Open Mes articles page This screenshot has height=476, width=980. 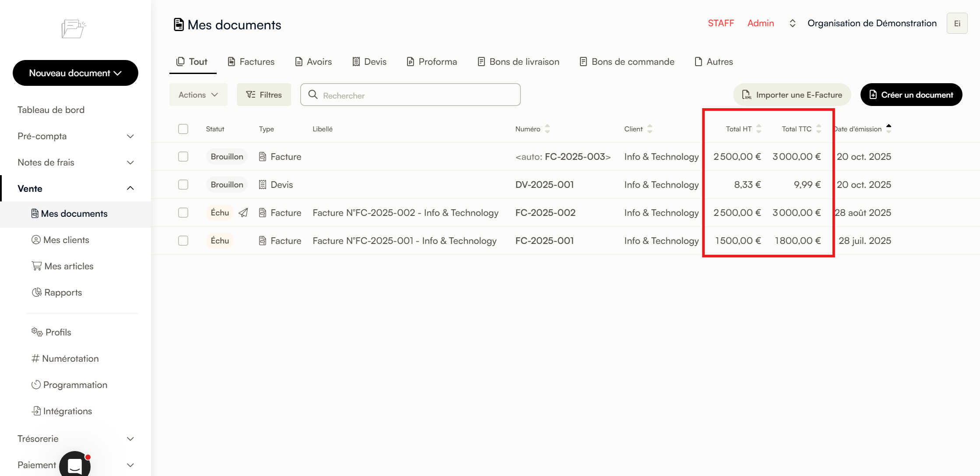tap(69, 266)
